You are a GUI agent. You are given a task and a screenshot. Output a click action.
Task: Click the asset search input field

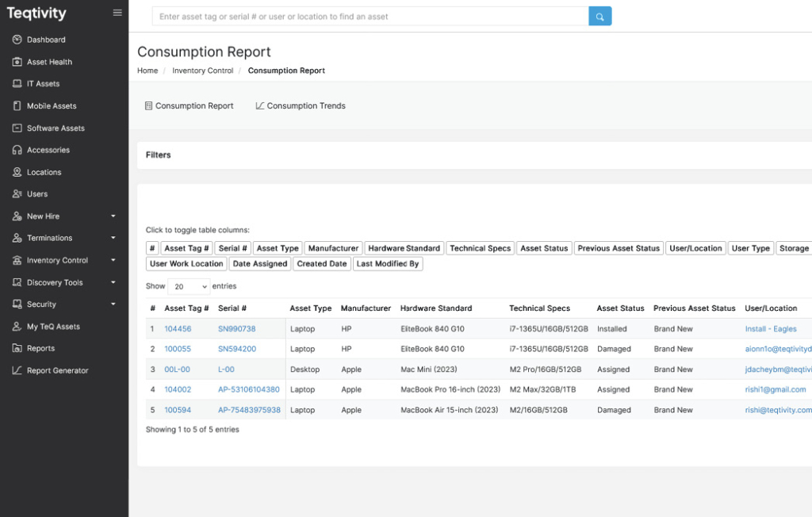[370, 17]
